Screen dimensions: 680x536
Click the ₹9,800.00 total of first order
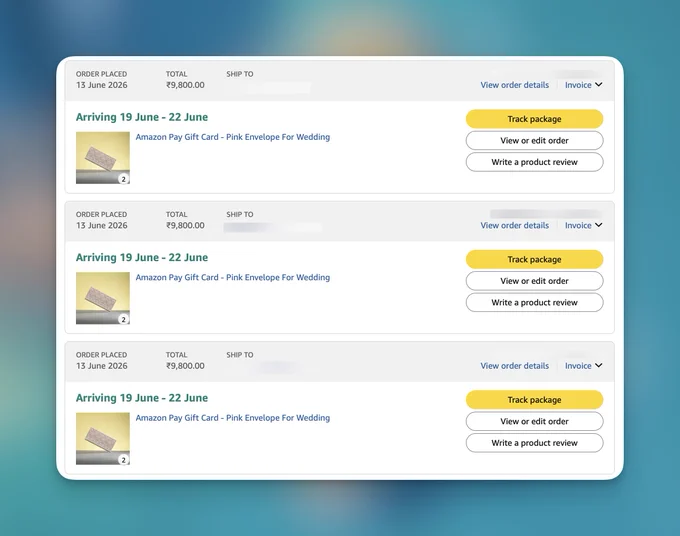(185, 85)
